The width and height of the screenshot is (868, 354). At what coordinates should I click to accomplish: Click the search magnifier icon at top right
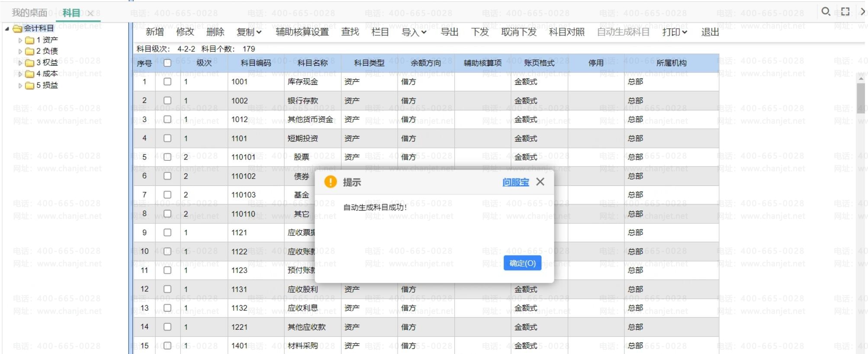(826, 12)
